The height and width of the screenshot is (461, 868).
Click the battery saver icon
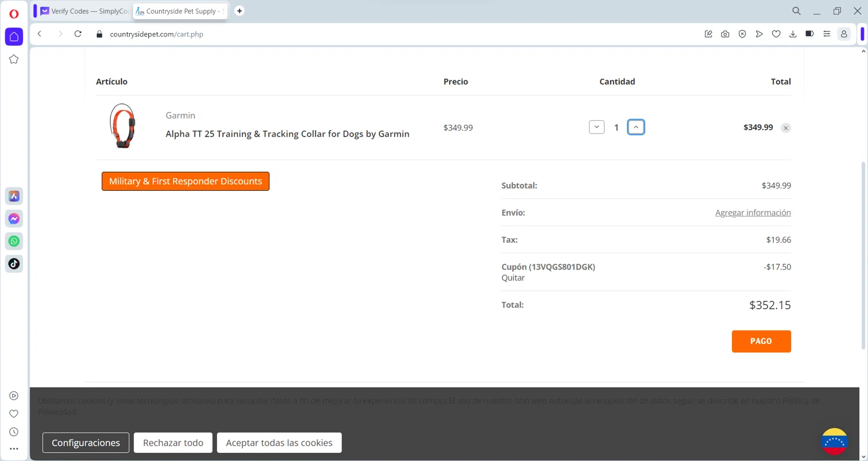(810, 34)
